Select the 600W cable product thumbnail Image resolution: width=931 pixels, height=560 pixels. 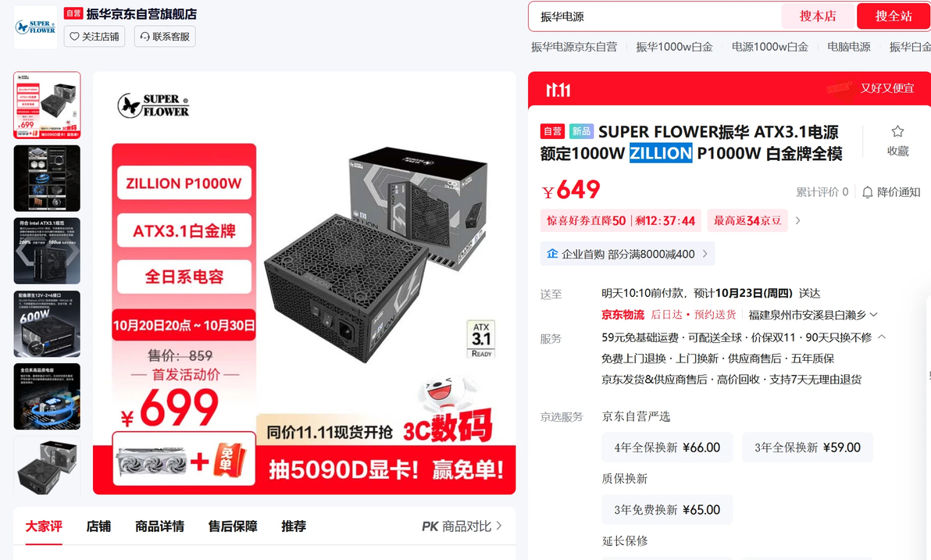click(x=47, y=323)
